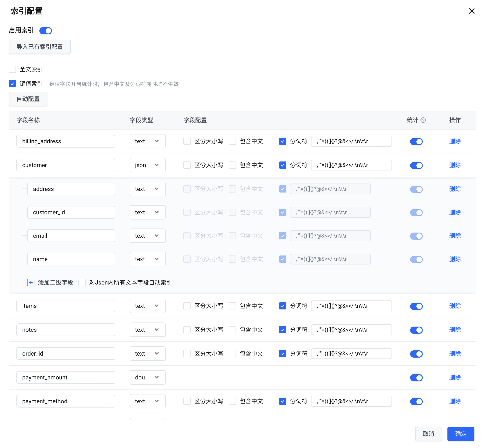Check 对Json内所有文本字段自动索引 checkbox
This screenshot has height=448, width=485.
pyautogui.click(x=82, y=282)
